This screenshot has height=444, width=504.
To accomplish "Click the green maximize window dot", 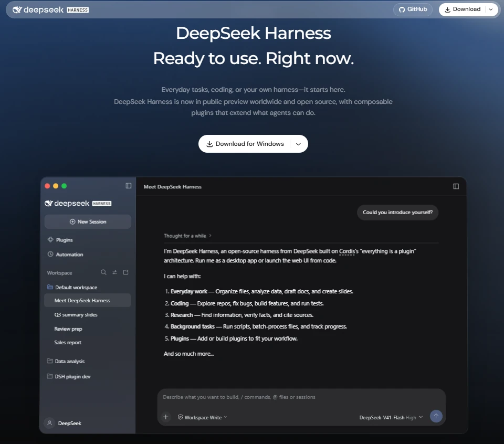I will (64, 186).
